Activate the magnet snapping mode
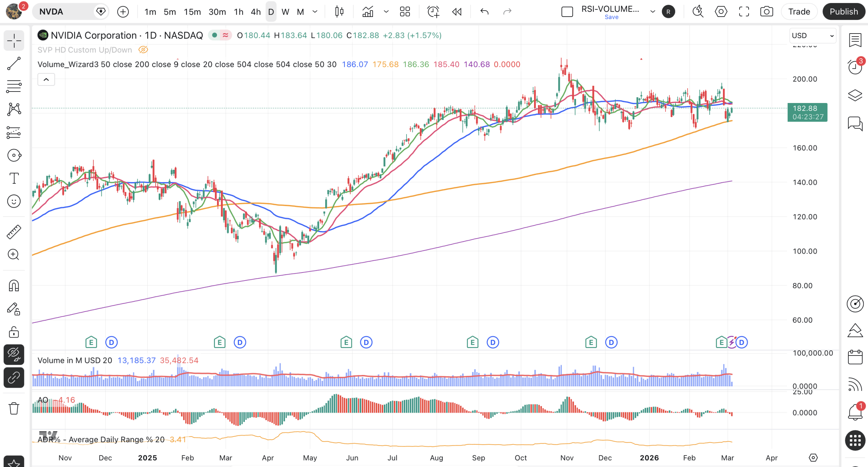This screenshot has width=868, height=467. point(14,286)
